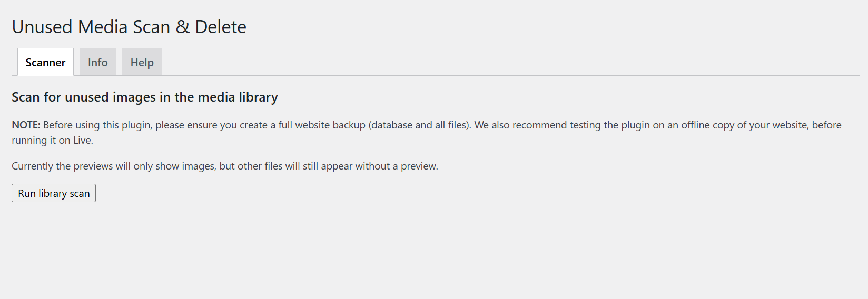Switch to the Info tab
868x299 pixels.
(x=97, y=62)
